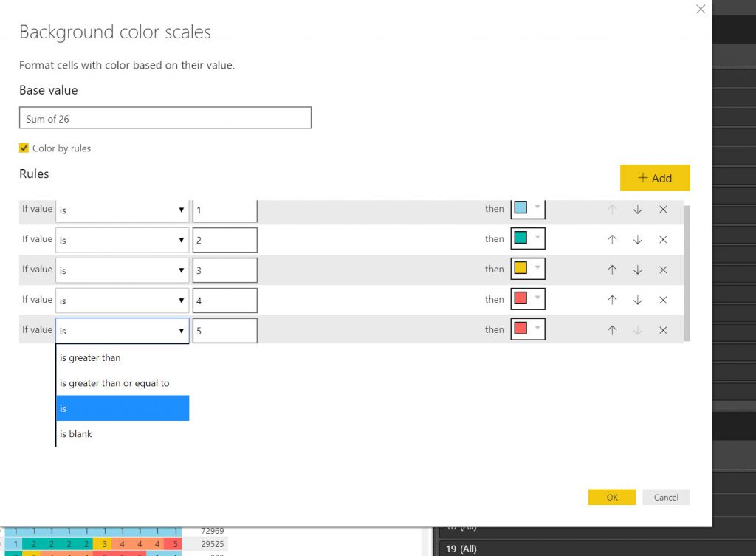
Task: Delete the rule for value 5
Action: coord(663,331)
